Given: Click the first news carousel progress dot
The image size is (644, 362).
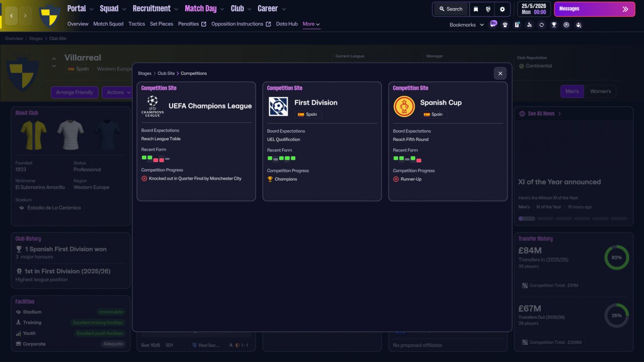Looking at the screenshot, I should click(x=527, y=219).
